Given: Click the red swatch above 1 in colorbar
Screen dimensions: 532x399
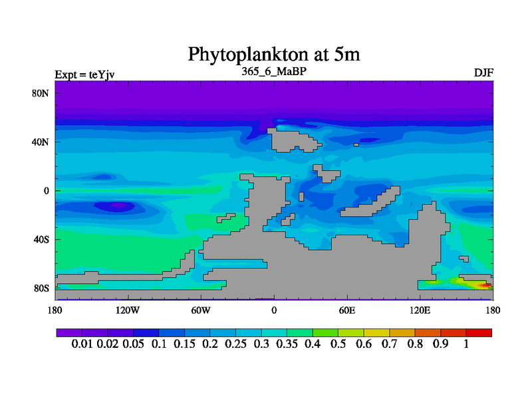Looking at the screenshot, I should (x=479, y=332).
